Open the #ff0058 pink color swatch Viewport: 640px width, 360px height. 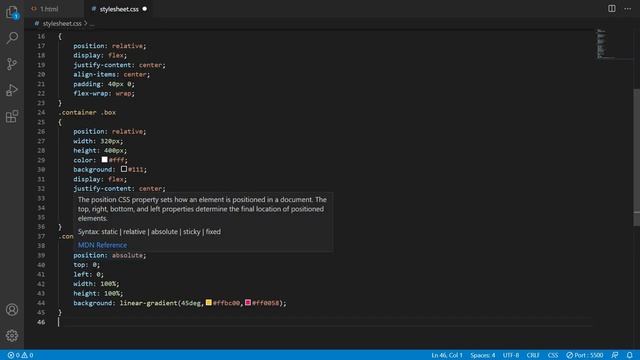(x=248, y=302)
